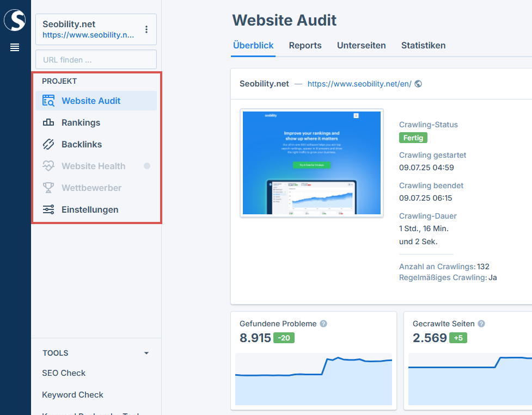Click the 'Regelmäßiges Crawling' value Ja

point(493,277)
